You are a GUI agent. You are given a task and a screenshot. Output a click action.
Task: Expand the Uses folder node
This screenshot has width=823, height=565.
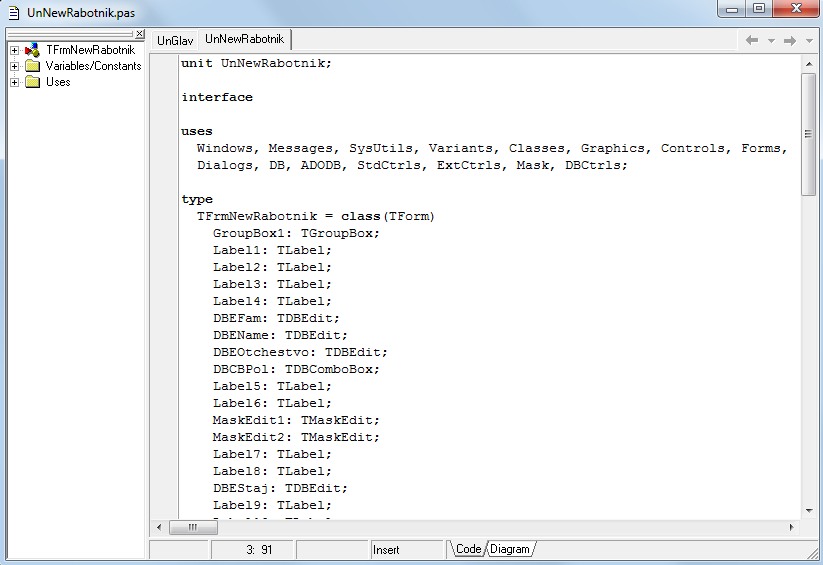tap(14, 82)
